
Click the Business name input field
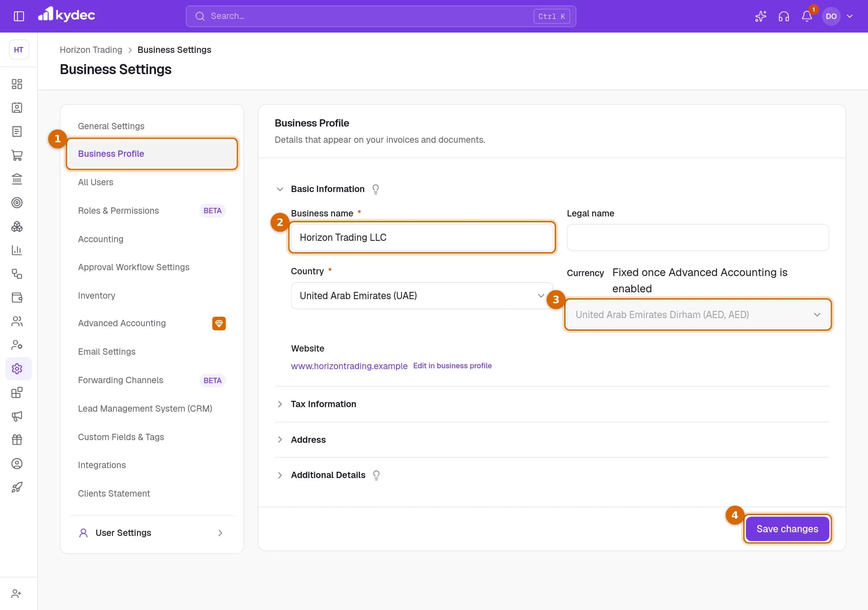point(422,237)
